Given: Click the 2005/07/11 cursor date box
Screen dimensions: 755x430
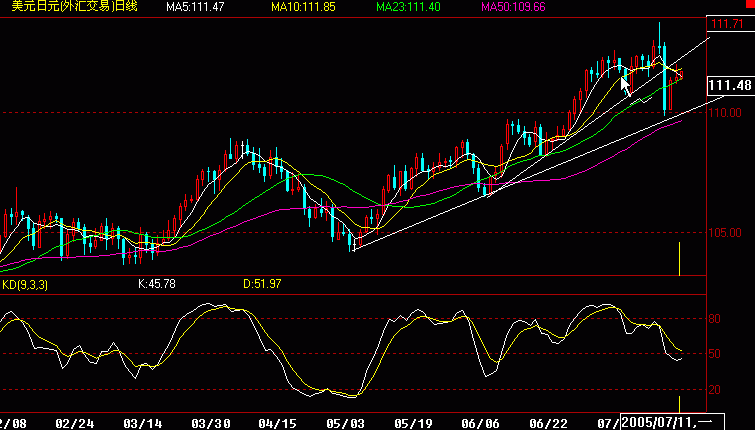Looking at the screenshot, I should pyautogui.click(x=672, y=422).
